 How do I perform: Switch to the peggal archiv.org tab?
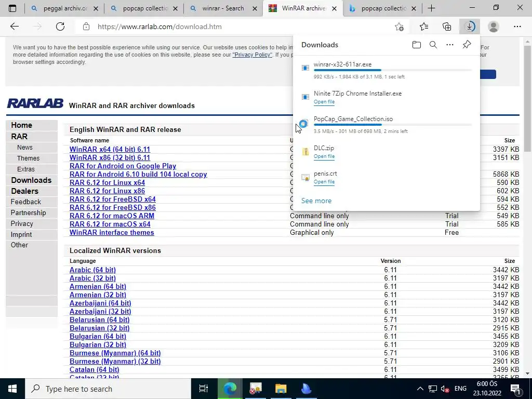64,8
